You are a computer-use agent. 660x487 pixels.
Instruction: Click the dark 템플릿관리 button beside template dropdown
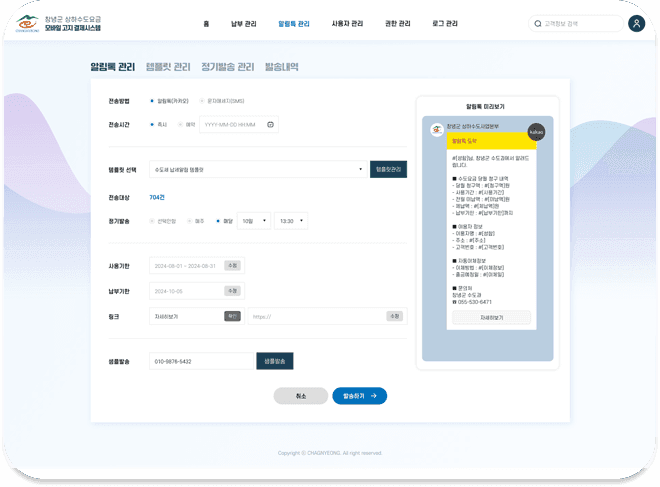click(x=389, y=169)
